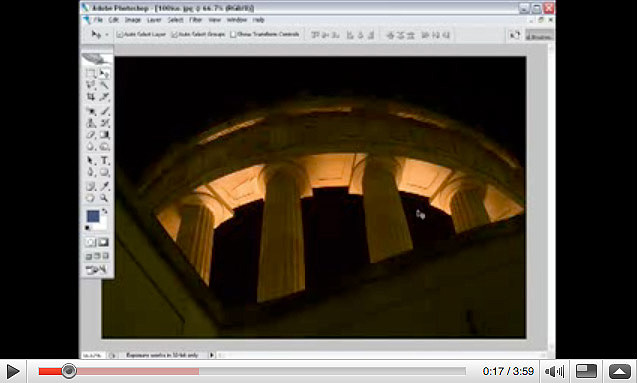This screenshot has height=383, width=638.
Task: Click the align top edges icon
Action: [315, 35]
